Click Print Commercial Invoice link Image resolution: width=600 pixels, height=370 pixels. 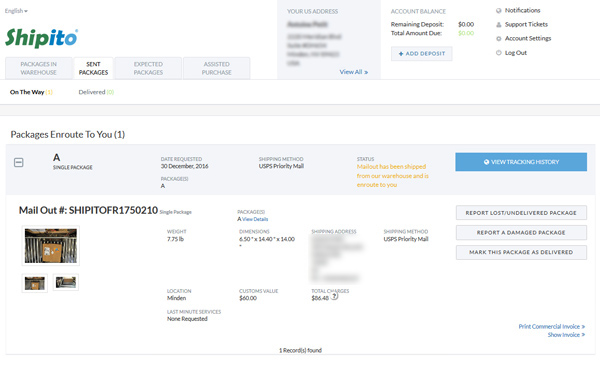pyautogui.click(x=551, y=326)
